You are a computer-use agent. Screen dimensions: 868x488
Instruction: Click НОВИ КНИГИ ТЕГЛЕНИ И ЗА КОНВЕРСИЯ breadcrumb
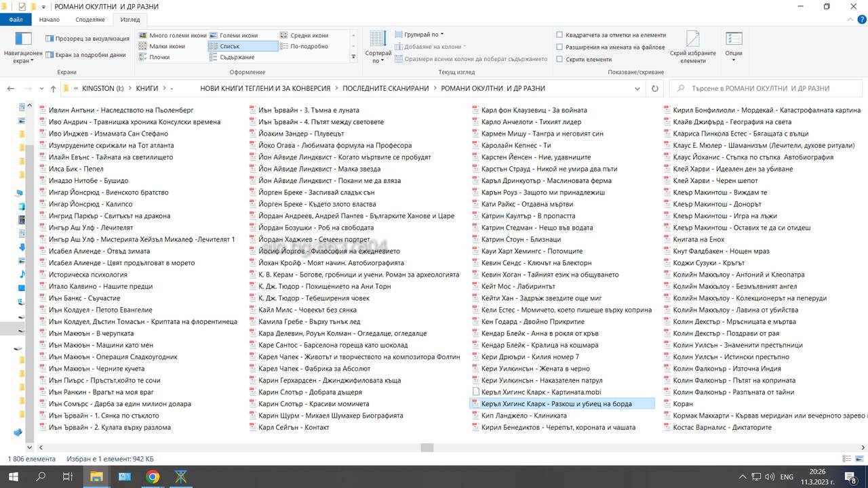[x=265, y=88]
